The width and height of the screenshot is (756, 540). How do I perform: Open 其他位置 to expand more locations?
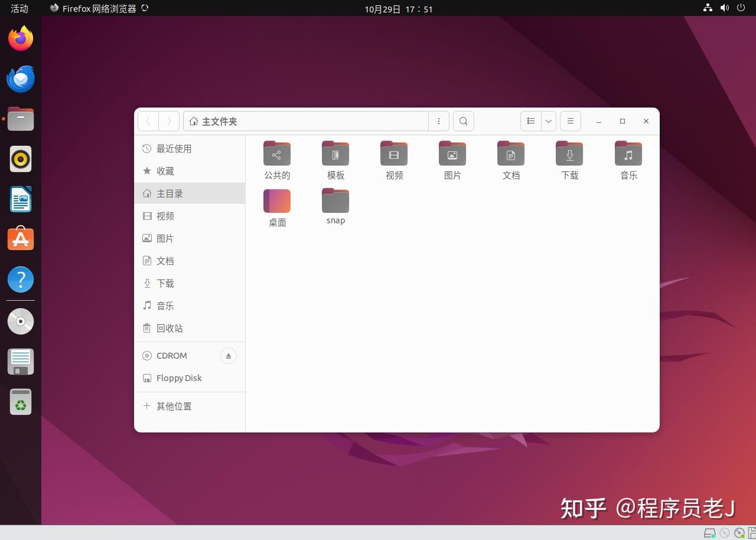point(173,406)
